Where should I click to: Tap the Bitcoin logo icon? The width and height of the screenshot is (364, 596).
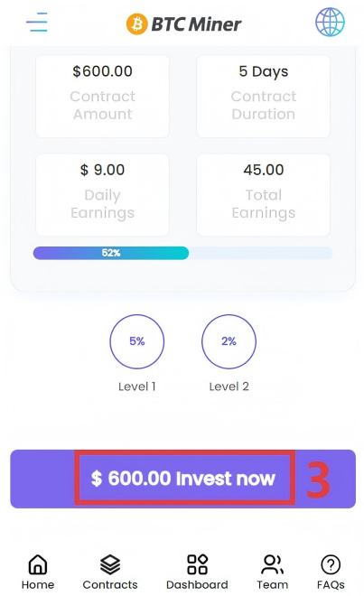tap(136, 24)
